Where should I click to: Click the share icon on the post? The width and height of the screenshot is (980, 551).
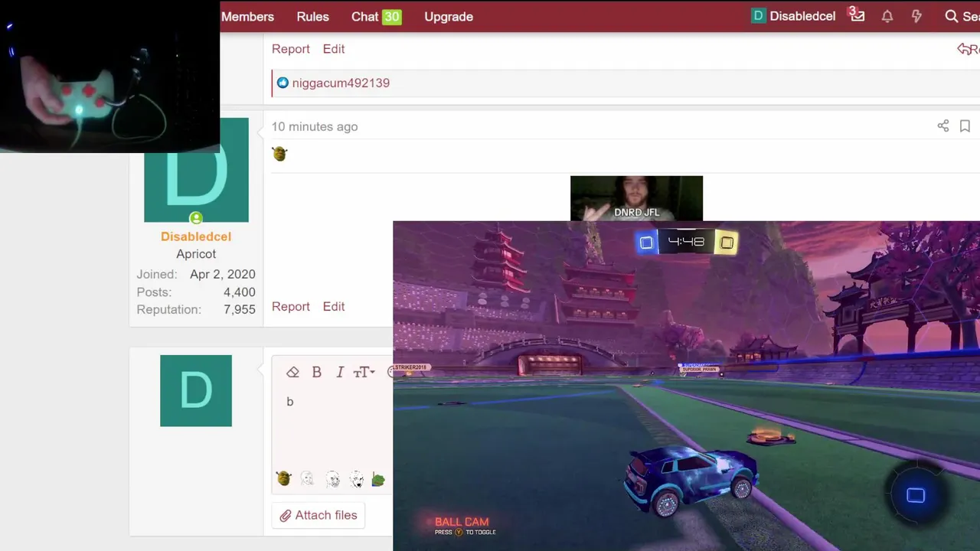(943, 126)
